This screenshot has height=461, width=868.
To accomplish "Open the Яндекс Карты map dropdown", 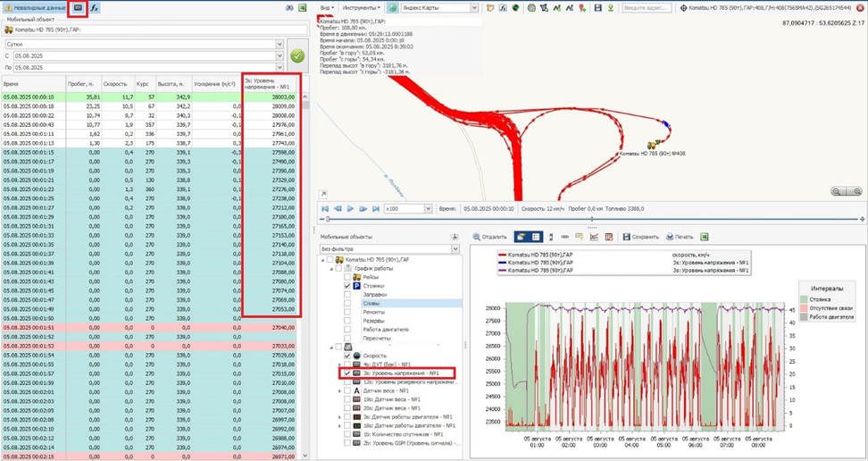I will tap(474, 7).
